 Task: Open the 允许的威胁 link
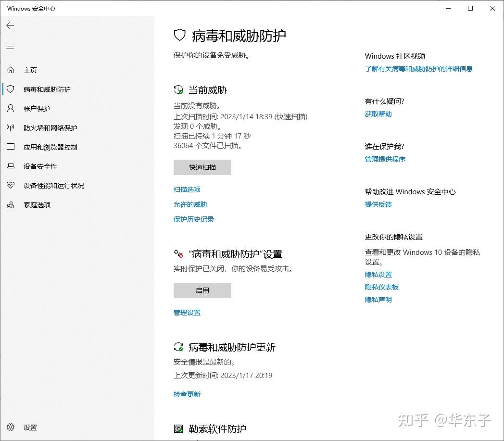190,204
